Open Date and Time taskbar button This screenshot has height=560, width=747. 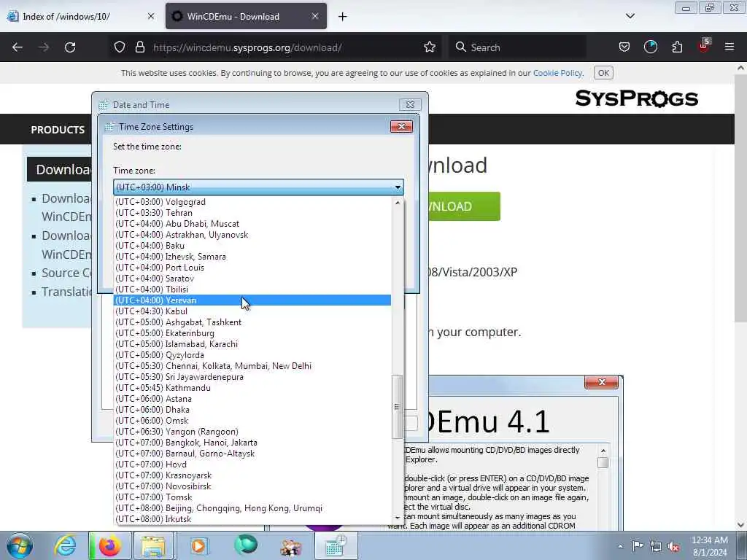336,545
